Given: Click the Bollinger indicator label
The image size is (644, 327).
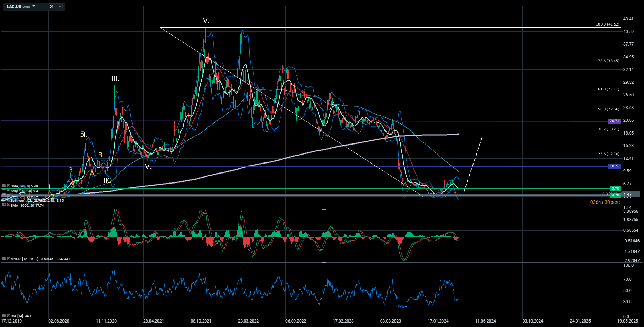Looking at the screenshot, I should pyautogui.click(x=17, y=200).
